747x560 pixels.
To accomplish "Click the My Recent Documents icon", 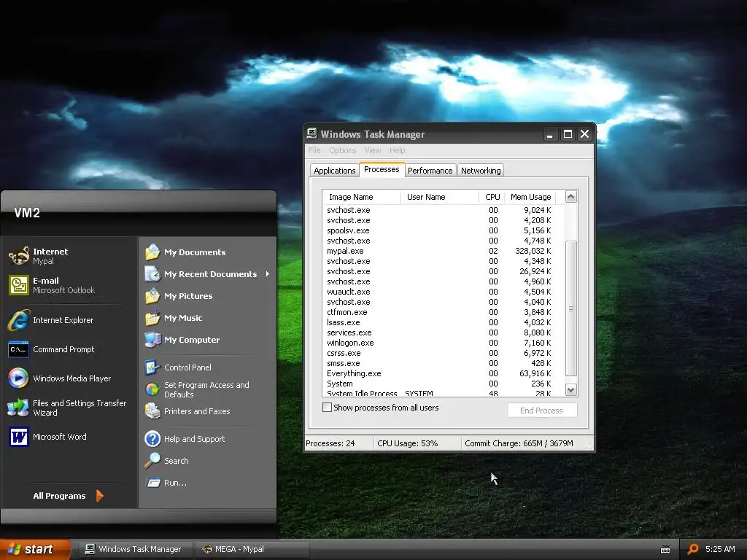I will [152, 274].
